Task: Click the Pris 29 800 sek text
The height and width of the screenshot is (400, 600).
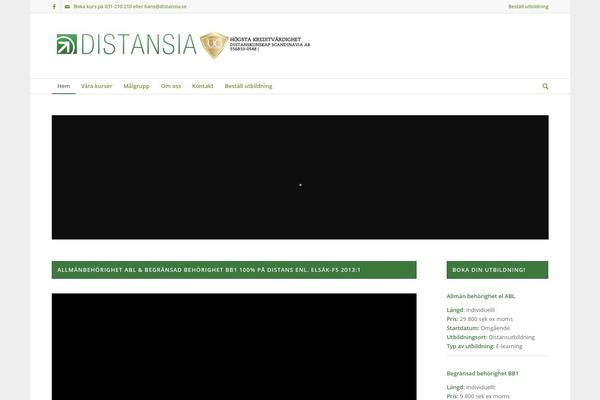Action: coord(479,319)
